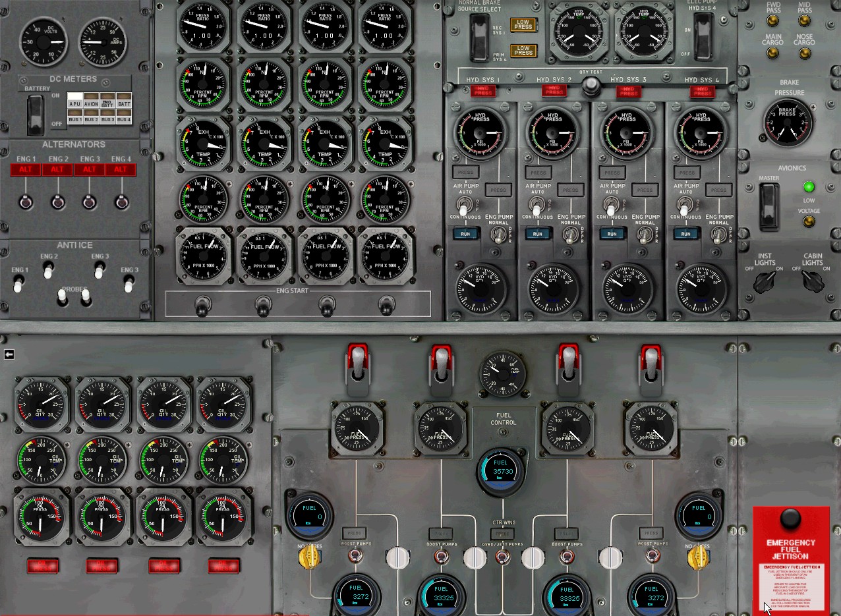
Task: Click the upper LOW PRESS amber light
Action: click(x=523, y=25)
